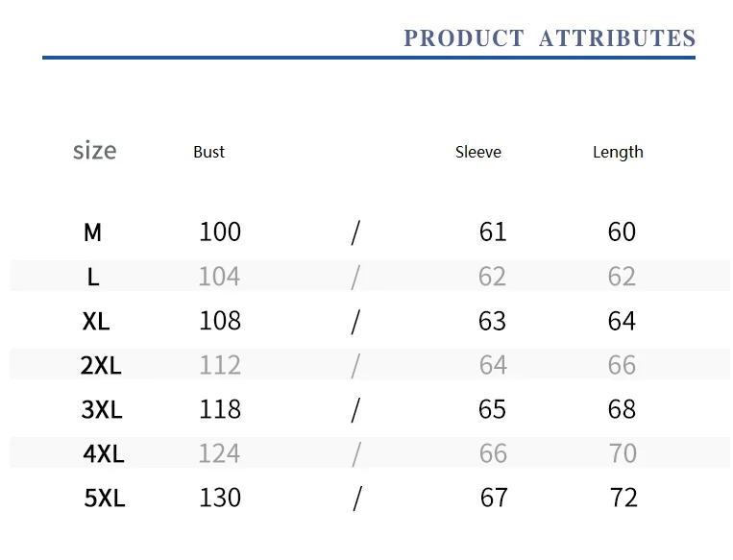This screenshot has height=560, width=733.
Task: Select the L size row label
Action: pyautogui.click(x=93, y=277)
